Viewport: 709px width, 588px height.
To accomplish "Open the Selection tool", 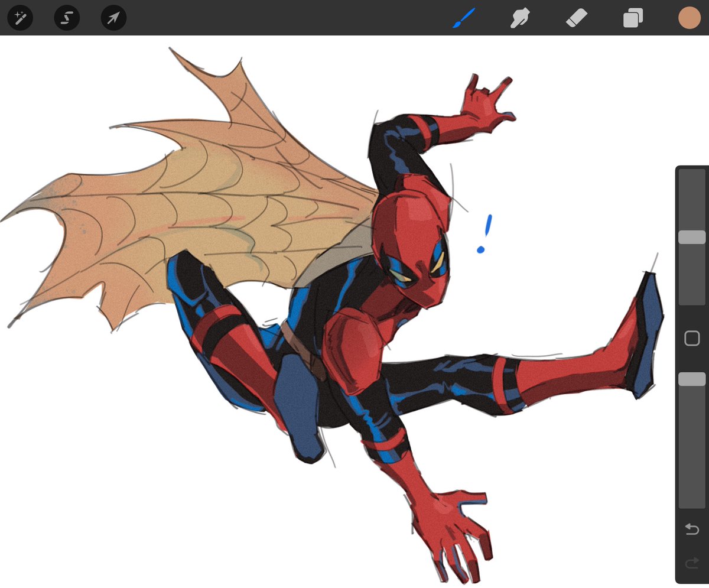I will [x=67, y=18].
